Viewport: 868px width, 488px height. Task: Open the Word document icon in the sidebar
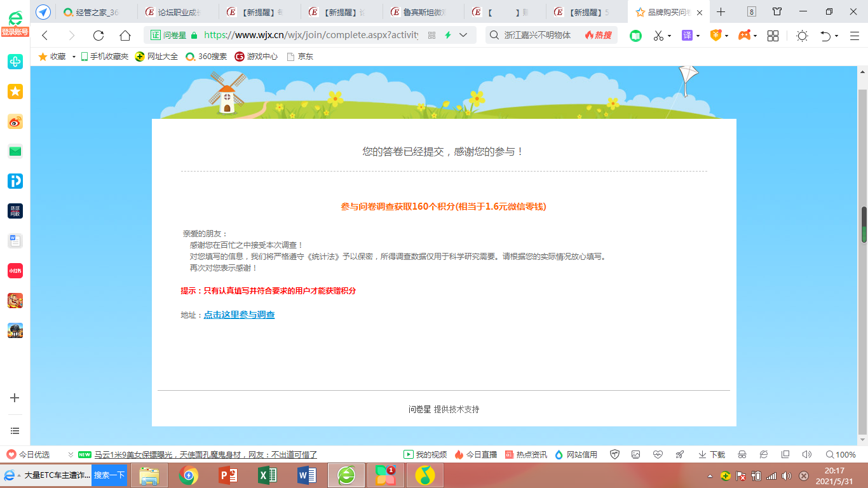point(15,241)
